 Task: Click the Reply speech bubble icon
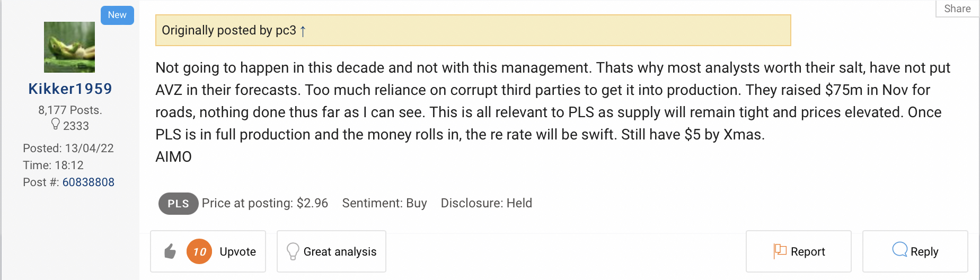click(899, 250)
